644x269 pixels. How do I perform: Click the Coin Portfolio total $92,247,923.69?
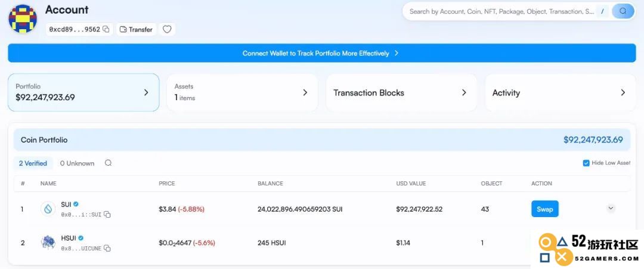[593, 140]
